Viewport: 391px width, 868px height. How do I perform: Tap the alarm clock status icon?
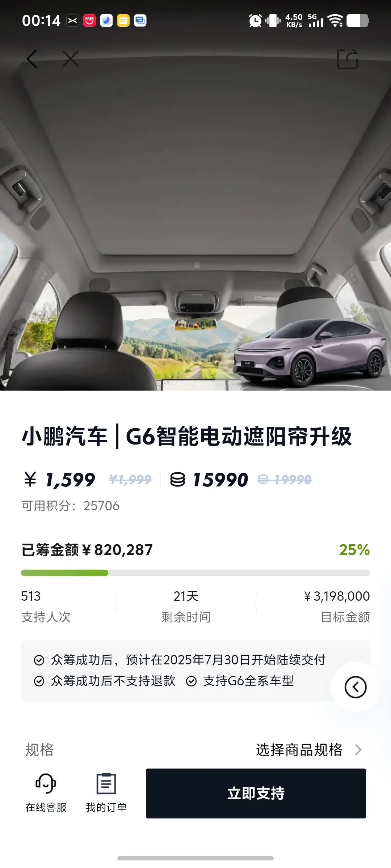[x=255, y=21]
